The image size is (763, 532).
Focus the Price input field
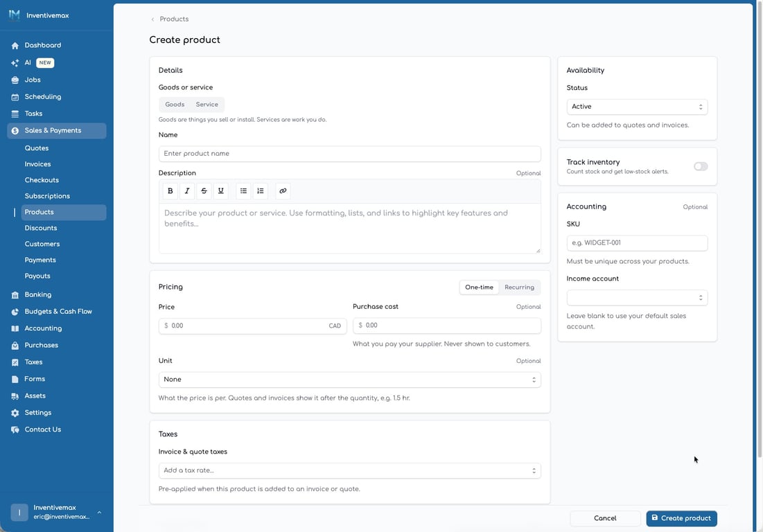pos(252,326)
